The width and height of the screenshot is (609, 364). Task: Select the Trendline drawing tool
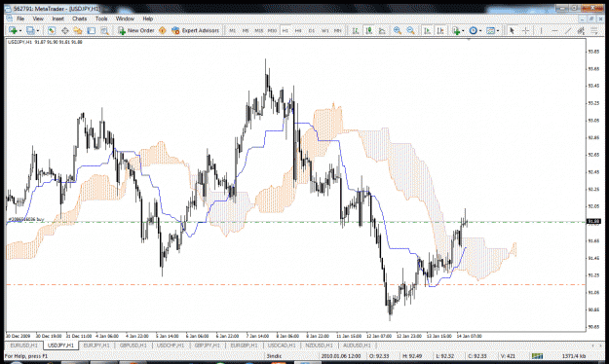pyautogui.click(x=568, y=30)
